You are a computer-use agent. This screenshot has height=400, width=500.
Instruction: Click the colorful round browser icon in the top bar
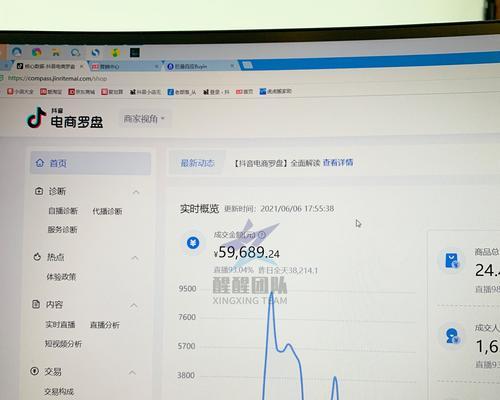pyautogui.click(x=37, y=52)
